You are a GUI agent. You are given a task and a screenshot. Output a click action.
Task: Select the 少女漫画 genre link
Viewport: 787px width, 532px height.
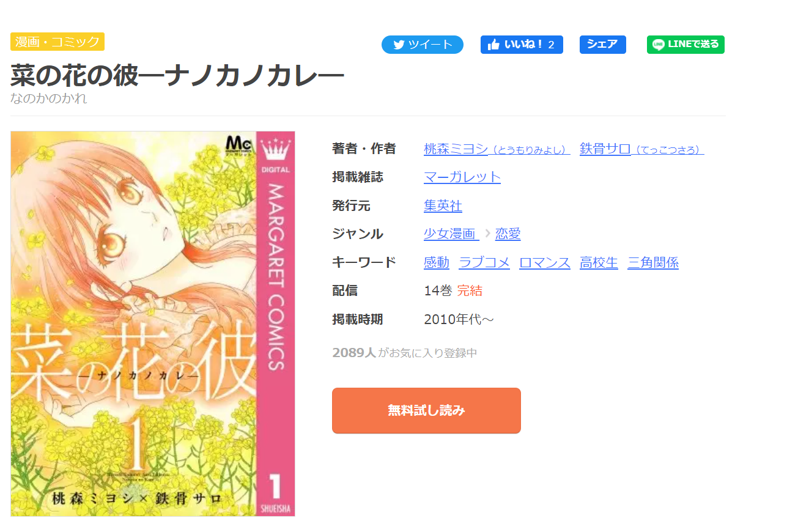tap(451, 234)
